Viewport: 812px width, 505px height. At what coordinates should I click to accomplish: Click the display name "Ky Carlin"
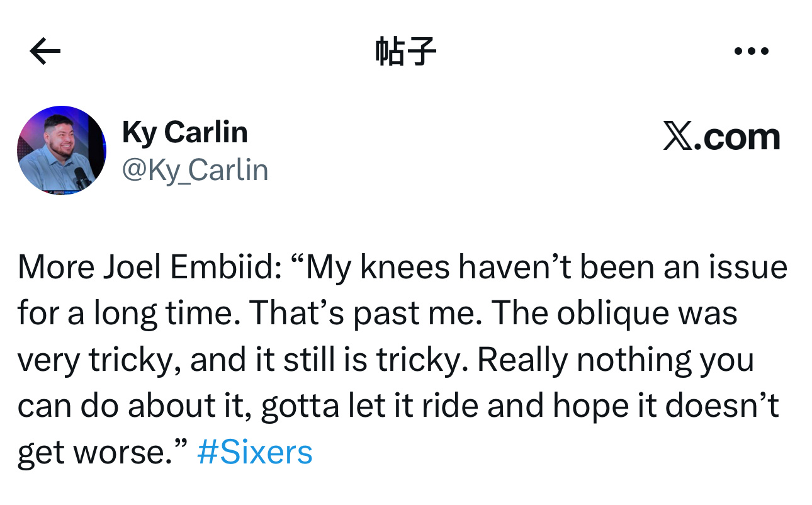pos(184,132)
